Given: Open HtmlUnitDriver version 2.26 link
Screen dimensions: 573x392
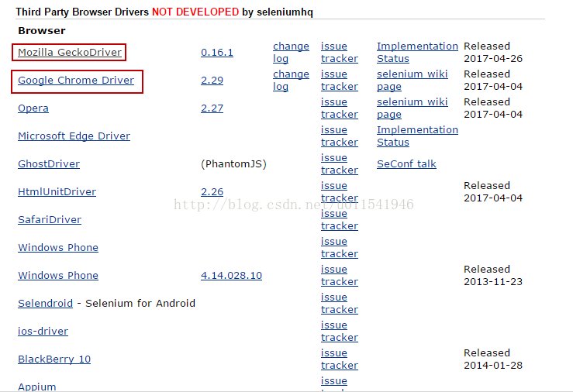Looking at the screenshot, I should click(x=212, y=191).
